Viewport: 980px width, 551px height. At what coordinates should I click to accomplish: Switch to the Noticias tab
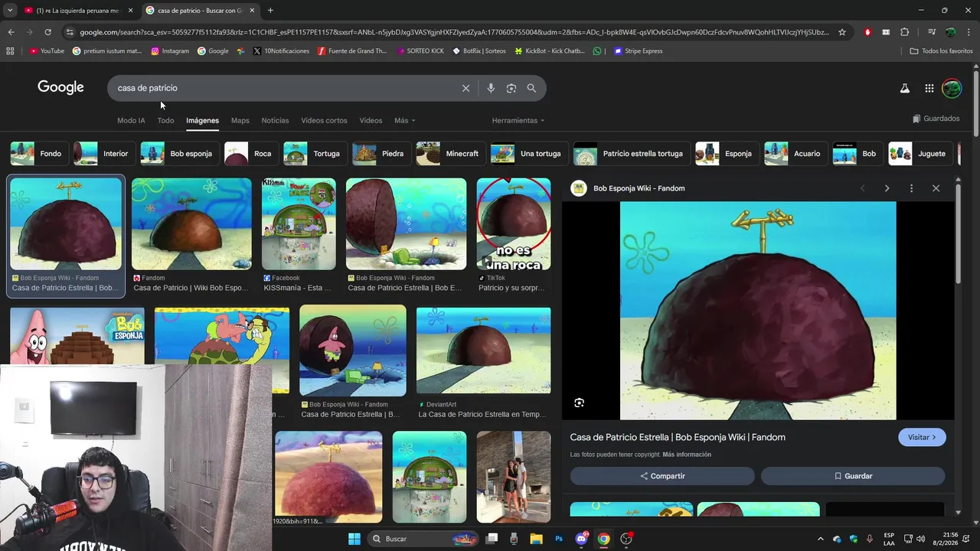coord(275,120)
